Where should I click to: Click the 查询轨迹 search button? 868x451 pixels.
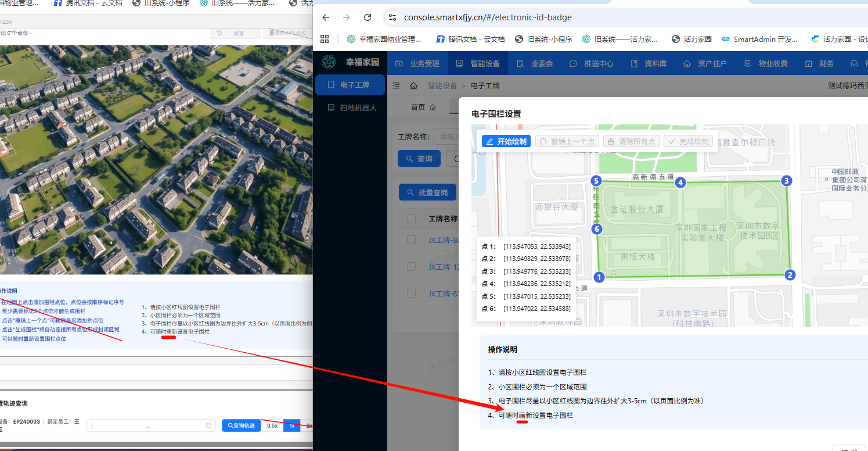coord(241,426)
